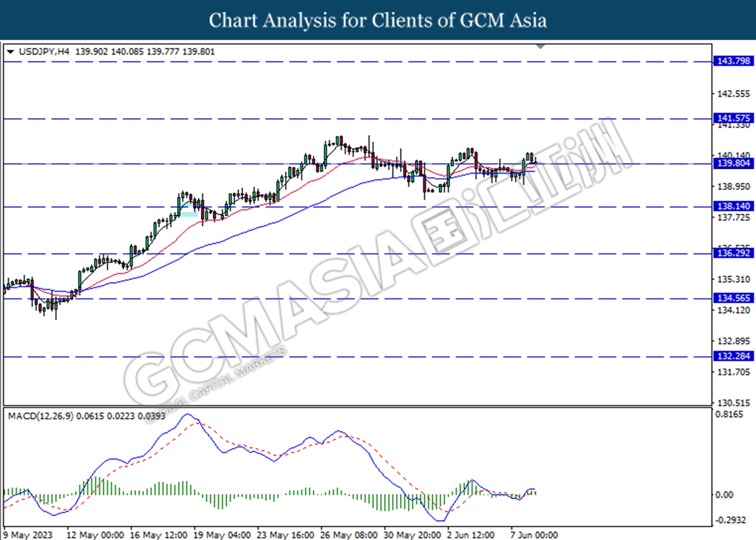The image size is (756, 540).
Task: Click the 7 Jun 00:00 time axis label
Action: click(534, 535)
